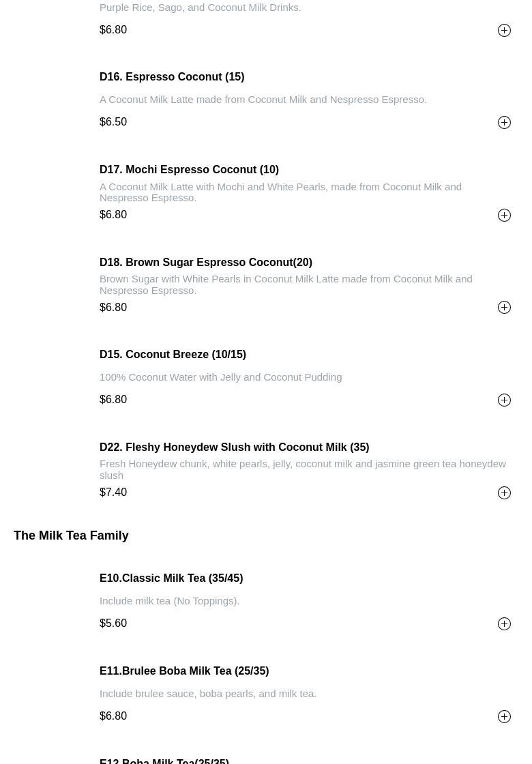Add D15 Coconut Breeze to order
This screenshot has height=764, width=532.
pyautogui.click(x=504, y=400)
